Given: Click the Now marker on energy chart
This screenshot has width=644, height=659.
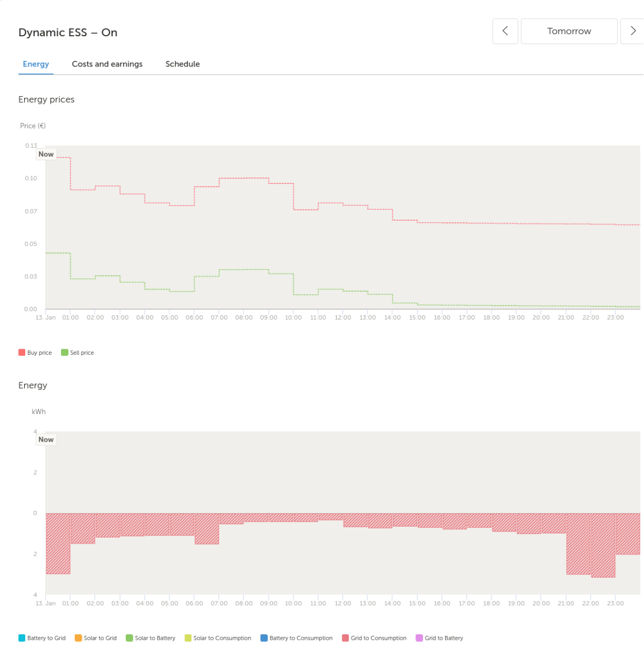Looking at the screenshot, I should (46, 439).
